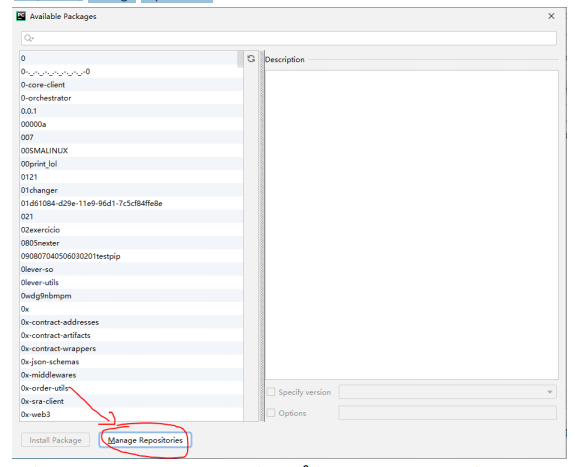Select package '021'
The image size is (575, 467).
131,217
